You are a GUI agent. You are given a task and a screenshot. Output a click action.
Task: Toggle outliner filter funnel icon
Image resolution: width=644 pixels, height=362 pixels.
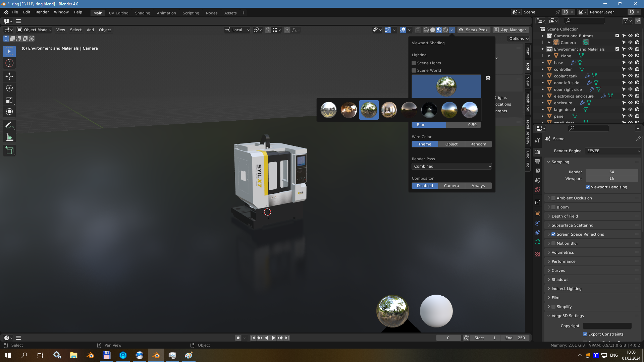625,21
